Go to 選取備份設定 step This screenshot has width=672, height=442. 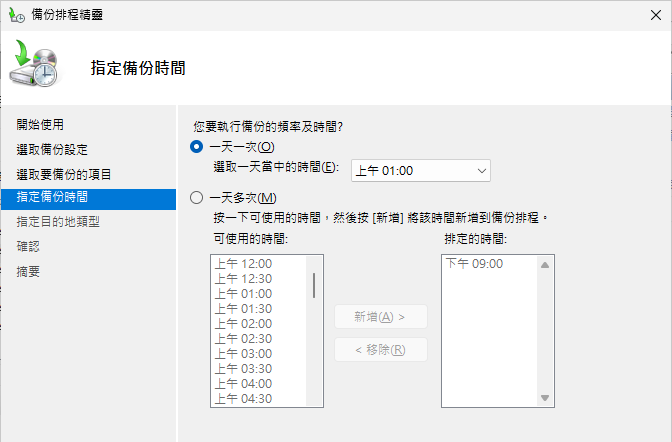(52, 149)
